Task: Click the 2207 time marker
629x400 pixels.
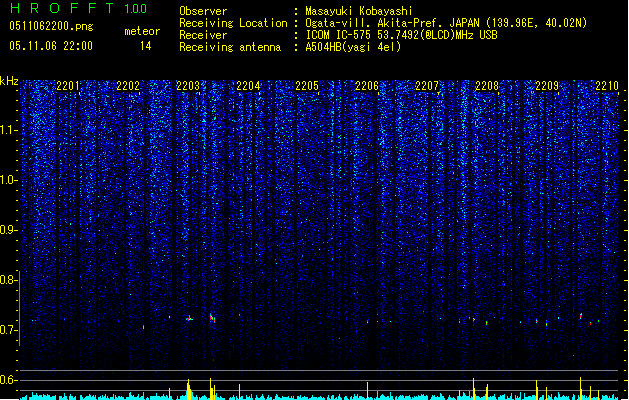Action: point(427,86)
